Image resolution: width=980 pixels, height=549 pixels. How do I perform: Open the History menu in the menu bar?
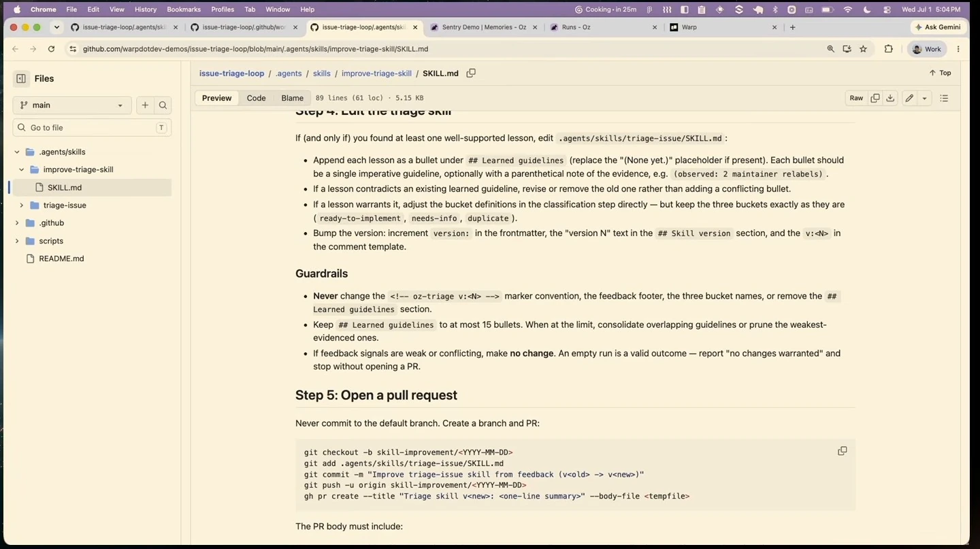146,10
